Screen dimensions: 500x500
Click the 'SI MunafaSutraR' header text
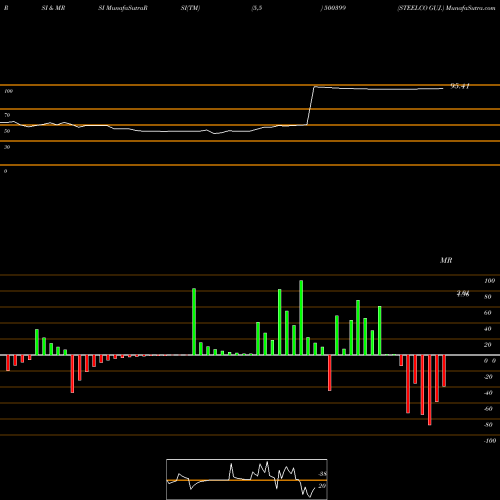(x=123, y=8)
